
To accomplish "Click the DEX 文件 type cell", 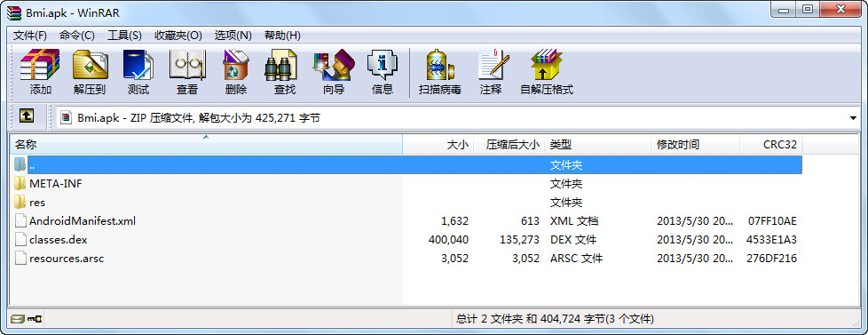I will pos(573,240).
